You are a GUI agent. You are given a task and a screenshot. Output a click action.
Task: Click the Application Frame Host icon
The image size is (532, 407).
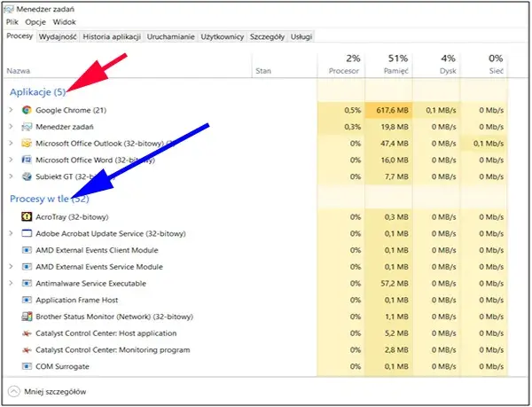click(x=27, y=300)
